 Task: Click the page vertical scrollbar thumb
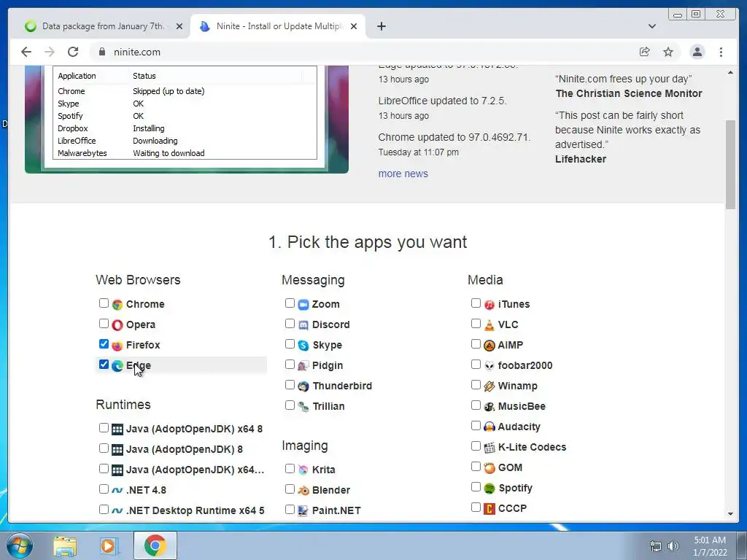[x=730, y=164]
